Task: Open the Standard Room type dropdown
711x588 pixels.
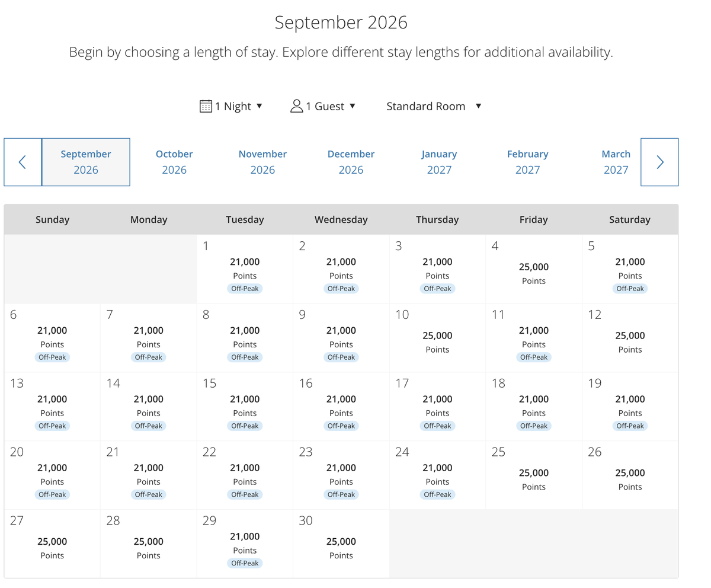Action: (434, 106)
